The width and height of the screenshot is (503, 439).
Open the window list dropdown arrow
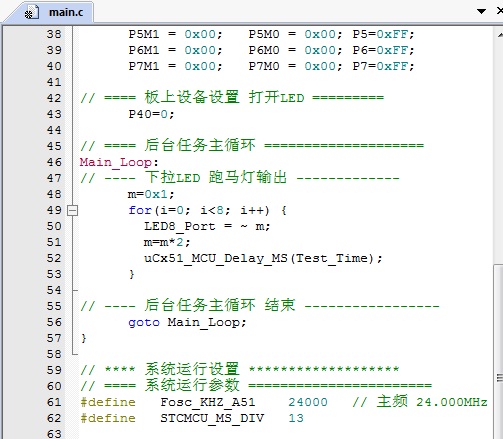pos(481,11)
